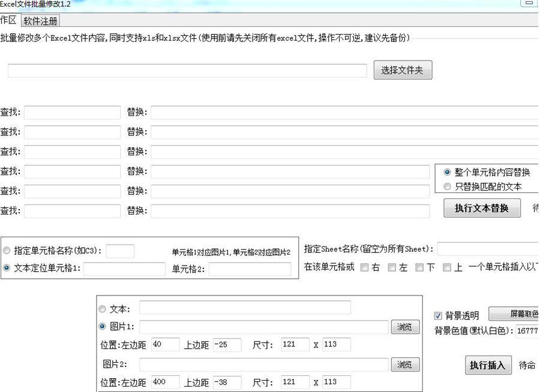Click the 指定Sheet名称 input field
The image size is (540, 392).
click(x=488, y=249)
